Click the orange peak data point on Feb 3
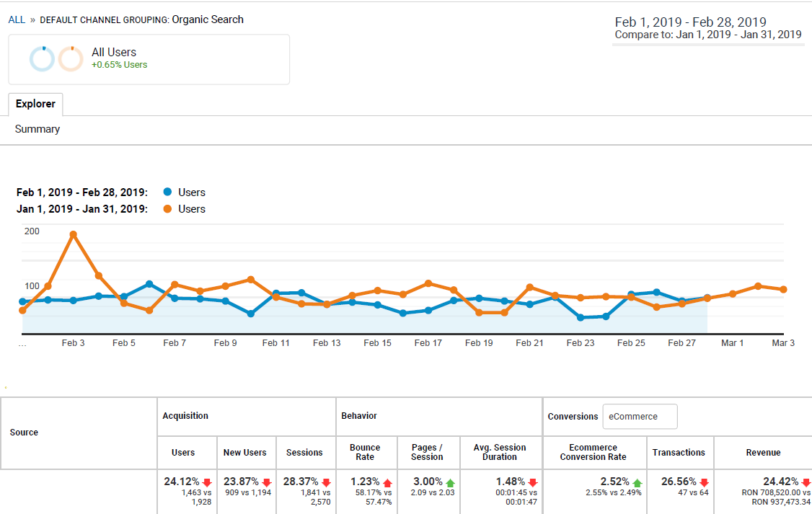 click(x=72, y=234)
